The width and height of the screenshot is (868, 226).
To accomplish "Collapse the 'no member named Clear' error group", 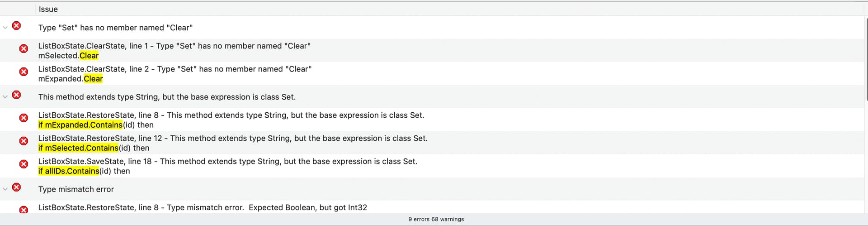I will pos(5,28).
